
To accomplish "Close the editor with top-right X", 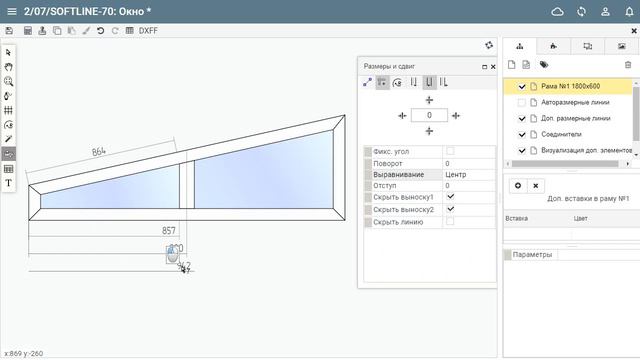I will tap(634, 31).
